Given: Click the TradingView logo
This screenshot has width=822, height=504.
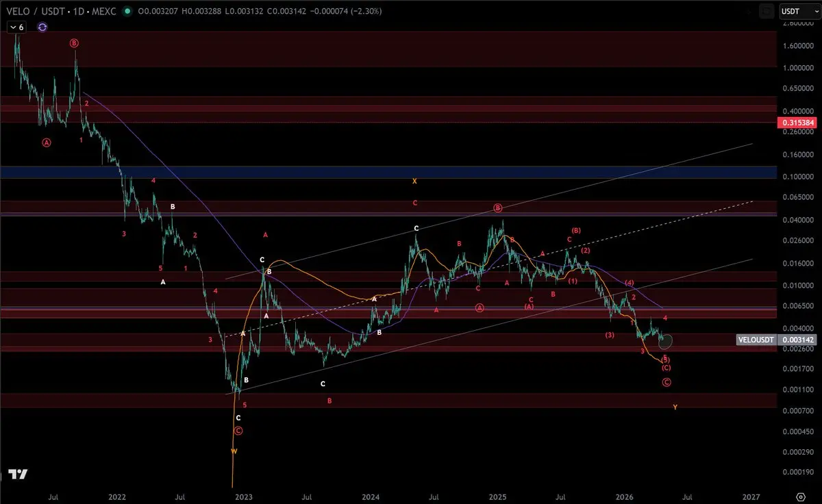Looking at the screenshot, I should click(x=18, y=475).
